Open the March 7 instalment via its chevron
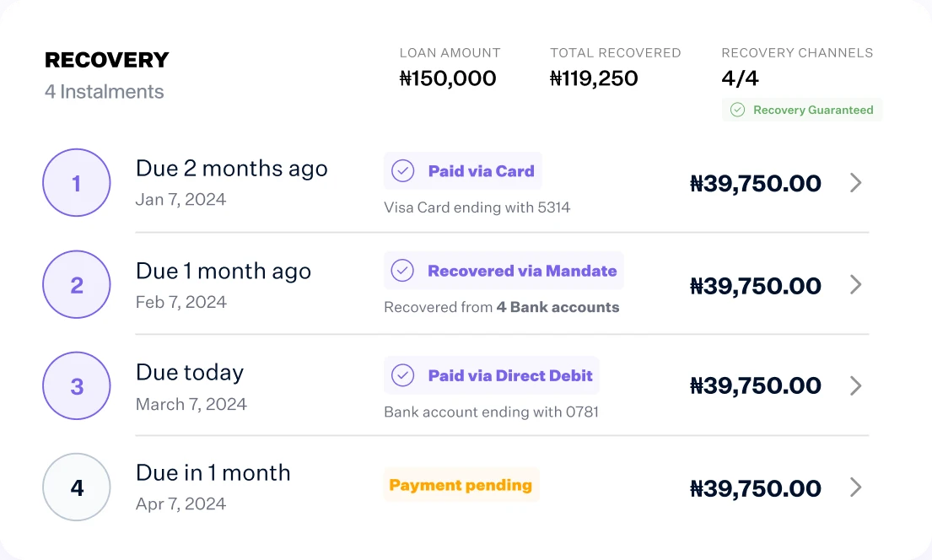 coord(856,385)
